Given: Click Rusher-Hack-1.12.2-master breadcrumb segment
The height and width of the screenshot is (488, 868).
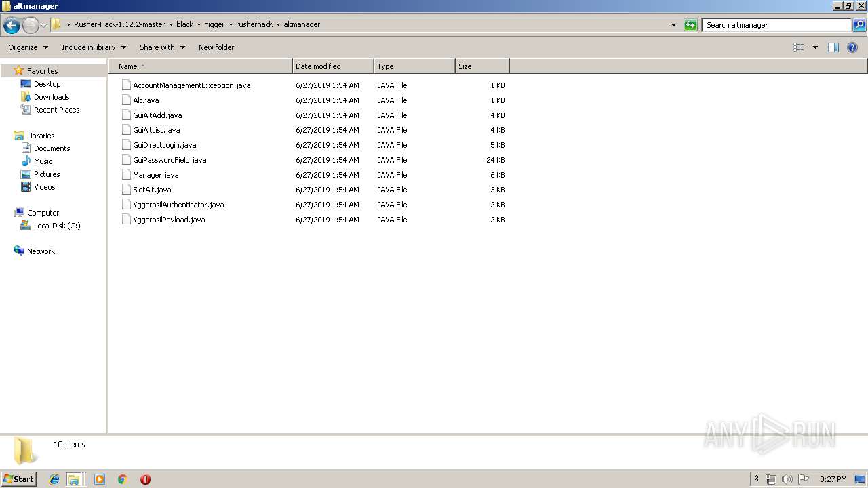Looking at the screenshot, I should coord(119,24).
